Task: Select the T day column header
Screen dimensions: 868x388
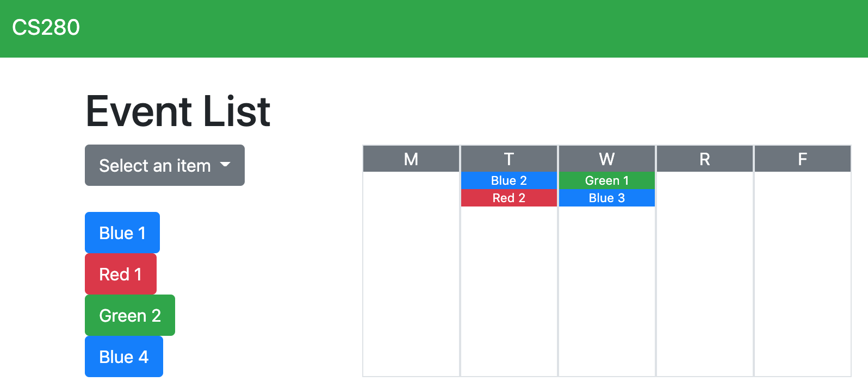Action: 509,159
